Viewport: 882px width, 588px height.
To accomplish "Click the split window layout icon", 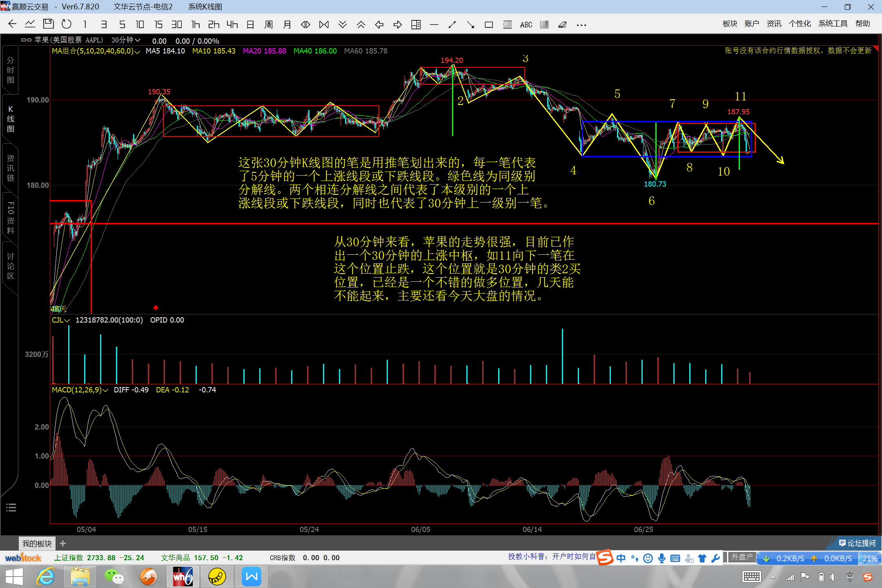I will tap(416, 25).
